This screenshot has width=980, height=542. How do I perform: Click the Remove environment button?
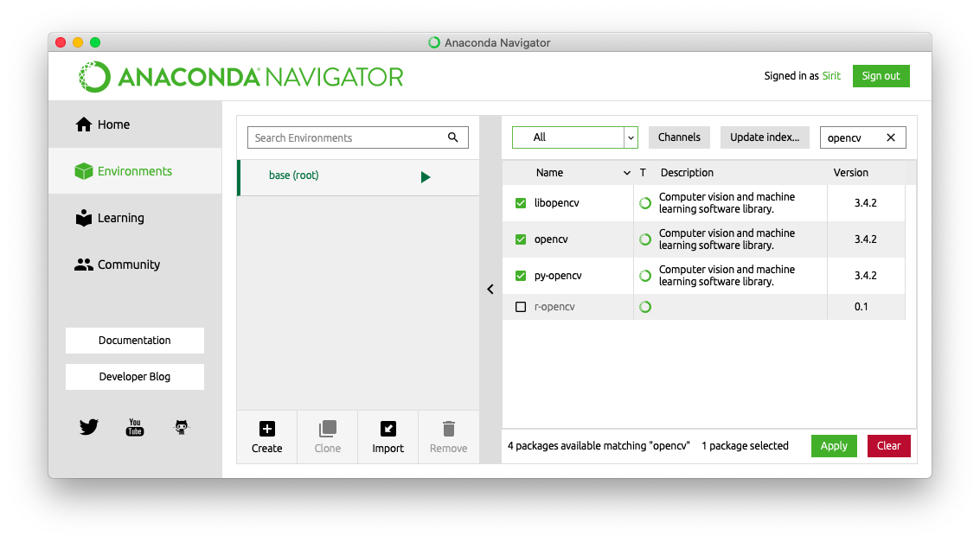[x=449, y=437]
